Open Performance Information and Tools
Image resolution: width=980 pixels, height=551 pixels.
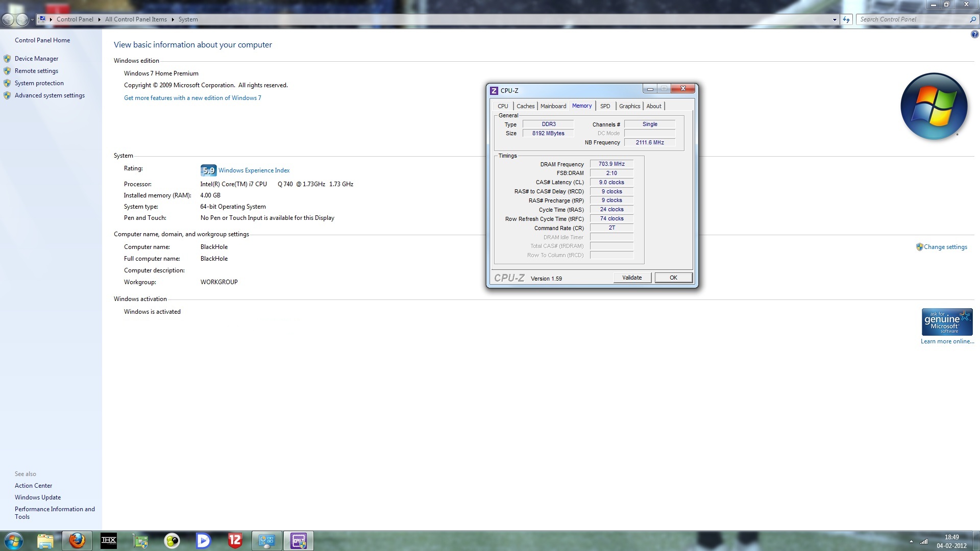click(55, 513)
